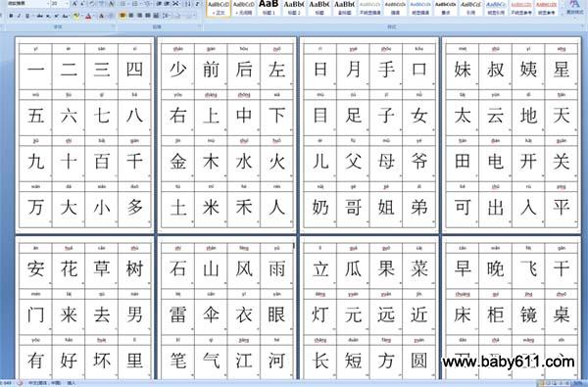Select the Center alignment icon

tap(131, 16)
